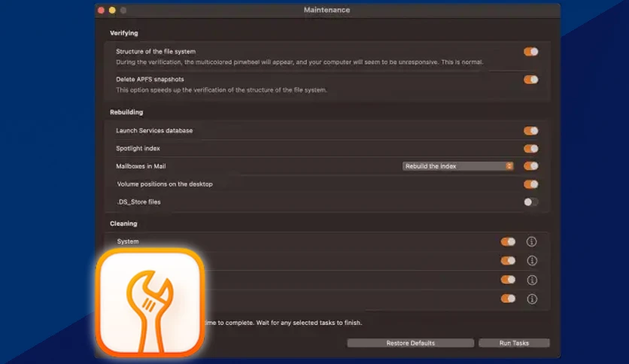Click the Maintenance window title

327,10
